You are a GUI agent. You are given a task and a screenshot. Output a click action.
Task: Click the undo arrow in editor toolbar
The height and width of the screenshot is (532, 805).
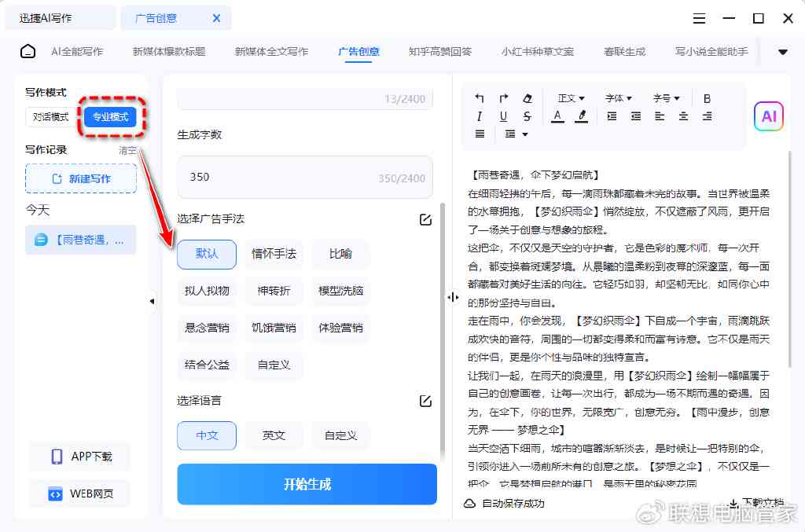click(479, 98)
